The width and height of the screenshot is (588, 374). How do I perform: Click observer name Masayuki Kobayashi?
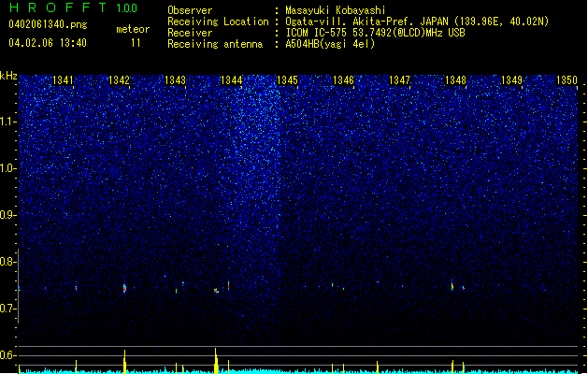(336, 10)
